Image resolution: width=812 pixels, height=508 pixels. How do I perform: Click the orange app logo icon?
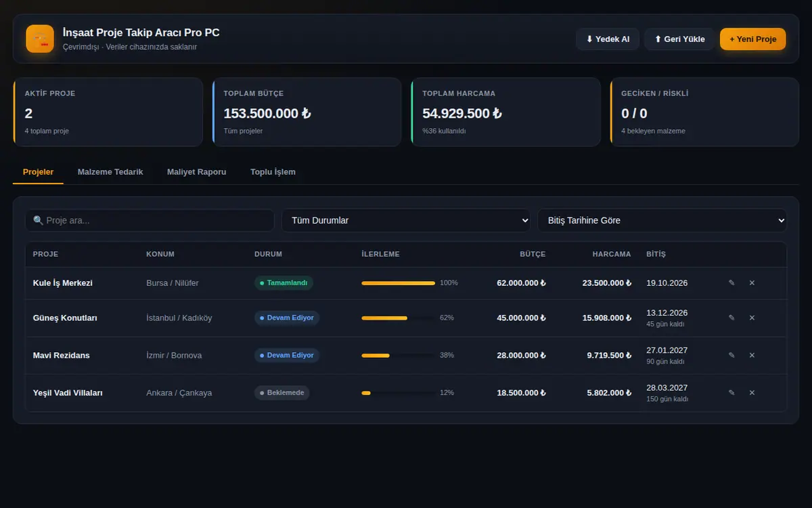click(40, 39)
